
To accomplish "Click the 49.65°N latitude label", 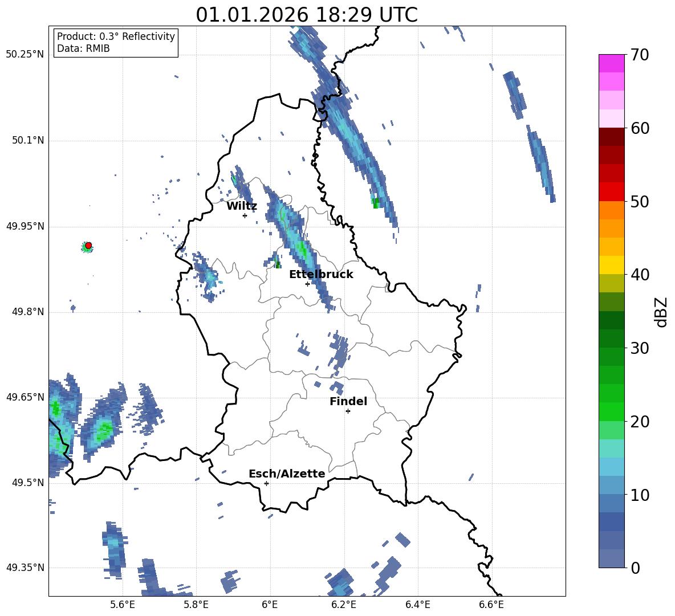I will click(25, 397).
